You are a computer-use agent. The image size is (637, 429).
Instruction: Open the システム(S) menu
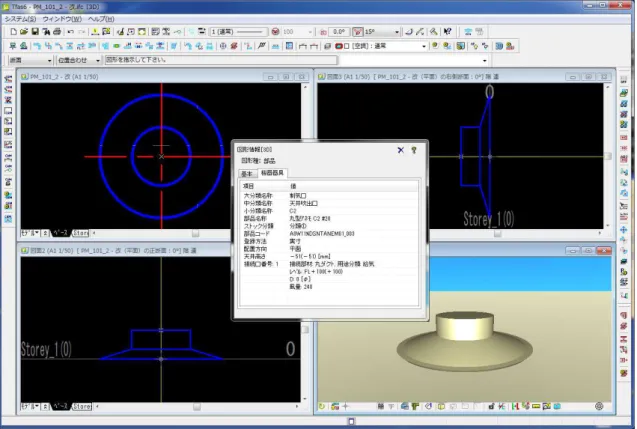coord(20,19)
